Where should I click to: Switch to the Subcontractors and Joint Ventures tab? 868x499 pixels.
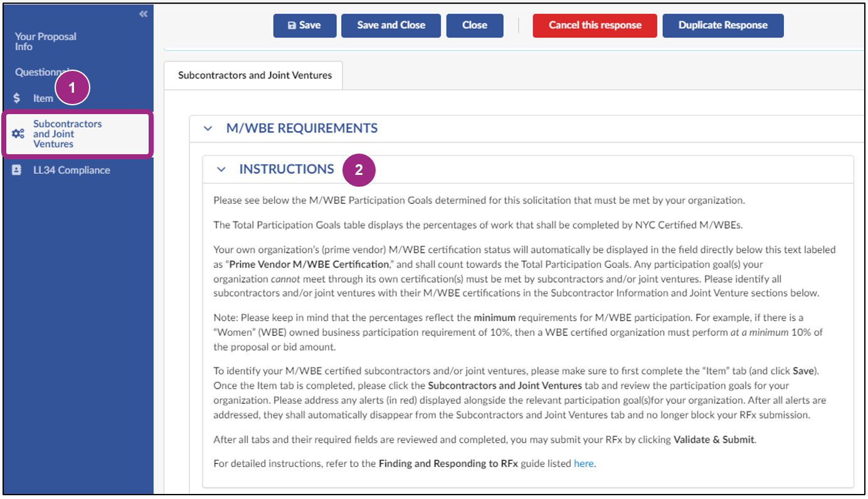point(253,75)
